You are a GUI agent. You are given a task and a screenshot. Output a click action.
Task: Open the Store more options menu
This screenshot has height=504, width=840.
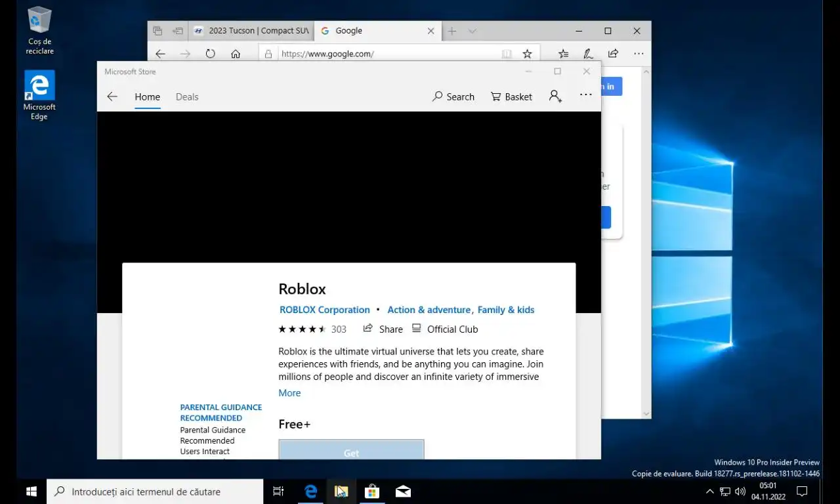point(586,96)
